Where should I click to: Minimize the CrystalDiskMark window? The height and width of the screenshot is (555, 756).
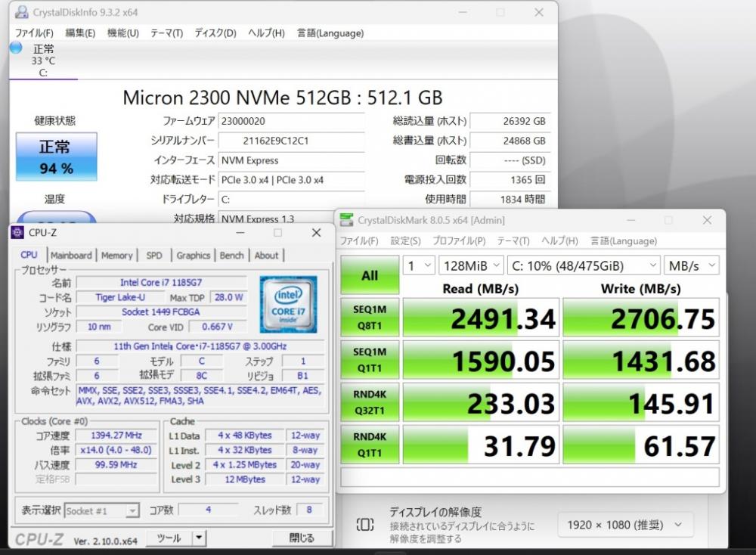[x=631, y=220]
